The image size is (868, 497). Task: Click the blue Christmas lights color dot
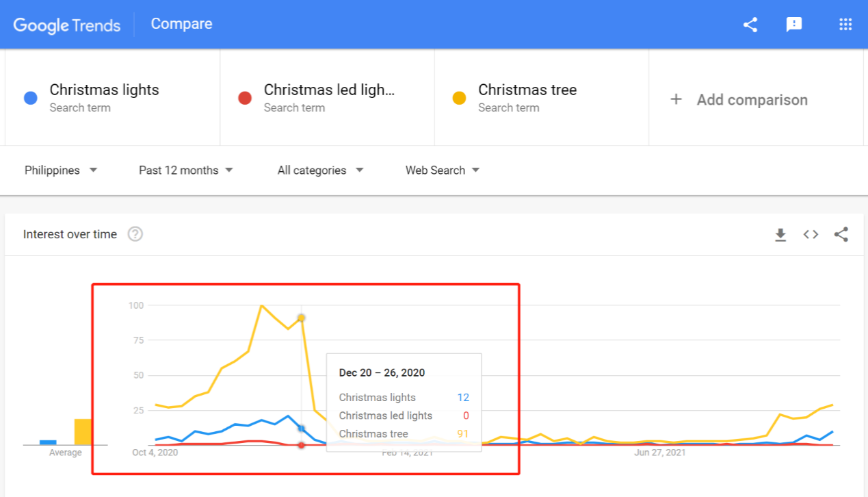click(x=31, y=98)
